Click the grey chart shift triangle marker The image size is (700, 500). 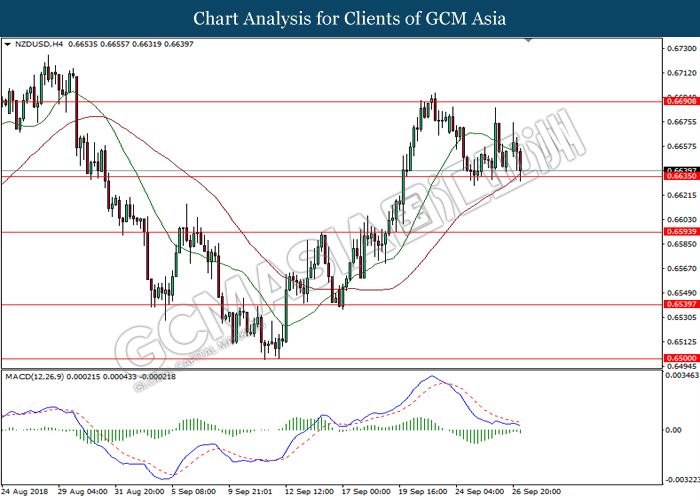pyautogui.click(x=529, y=40)
